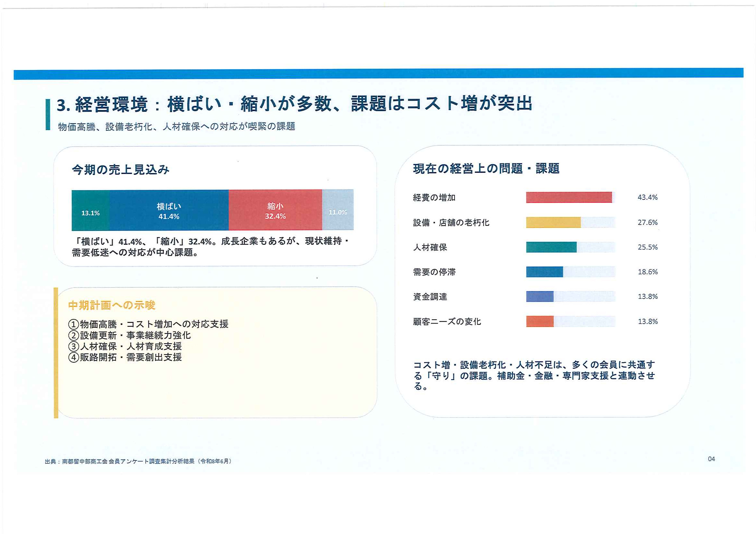
Task: Click the red bar for 経費の増加
Action: [569, 197]
